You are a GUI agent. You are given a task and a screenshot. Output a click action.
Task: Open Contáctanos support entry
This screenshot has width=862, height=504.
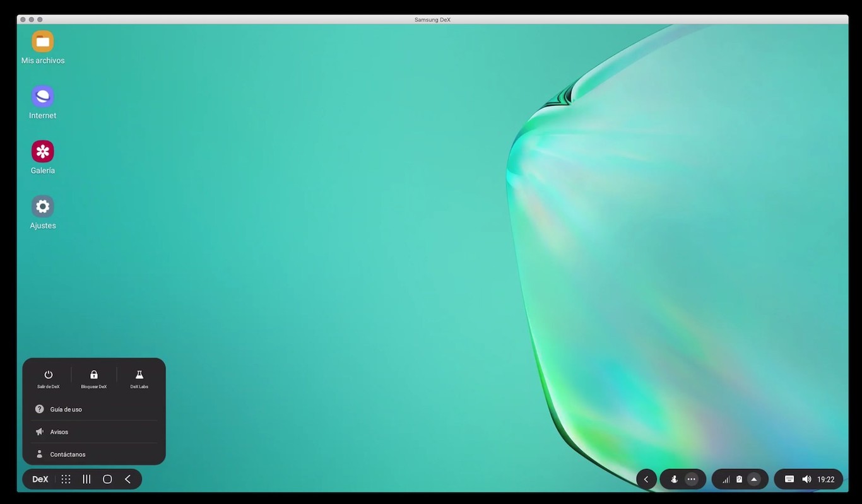click(x=68, y=454)
